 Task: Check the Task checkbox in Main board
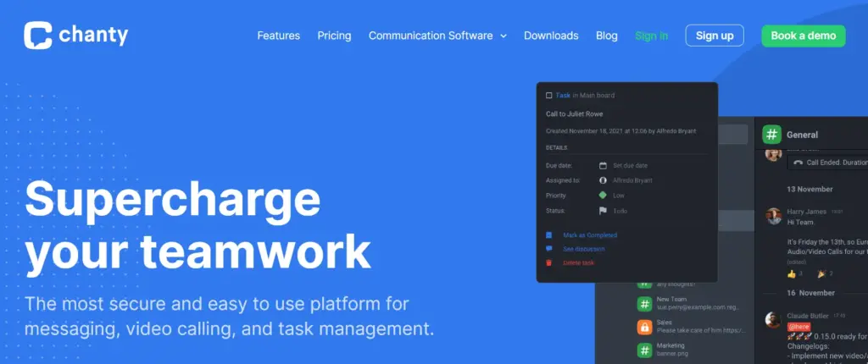pos(548,96)
